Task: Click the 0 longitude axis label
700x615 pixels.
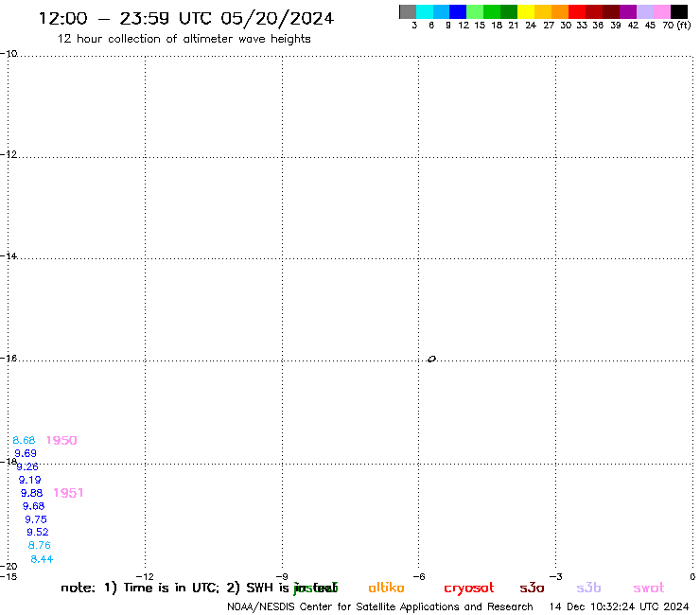Action: coord(692,576)
